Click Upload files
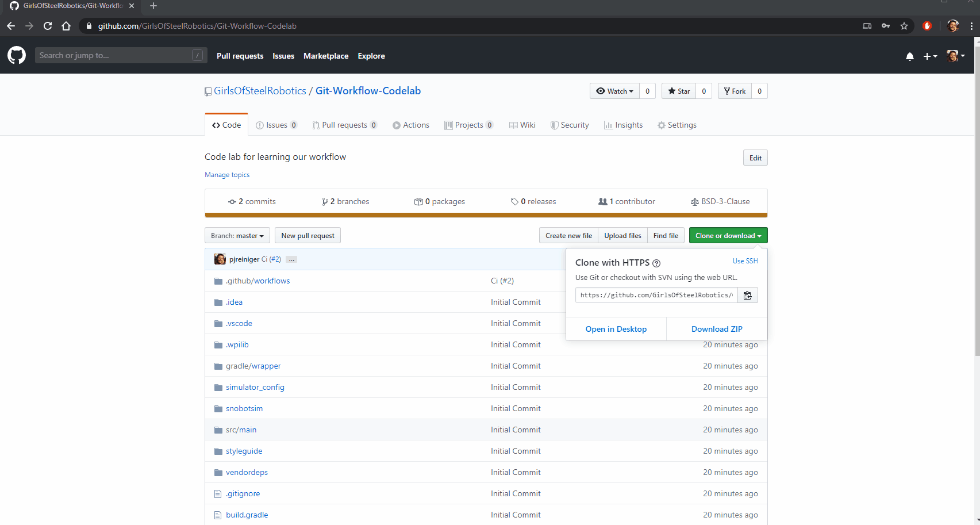The image size is (980, 525). tap(622, 235)
